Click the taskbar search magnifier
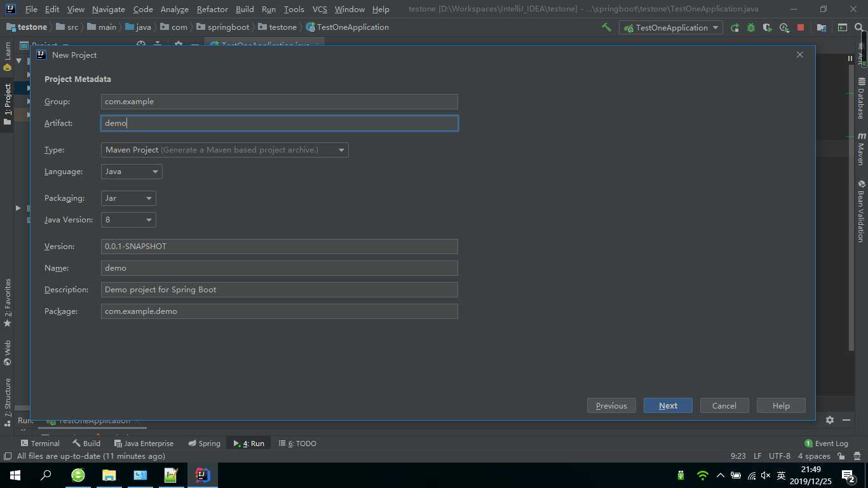 [46, 475]
